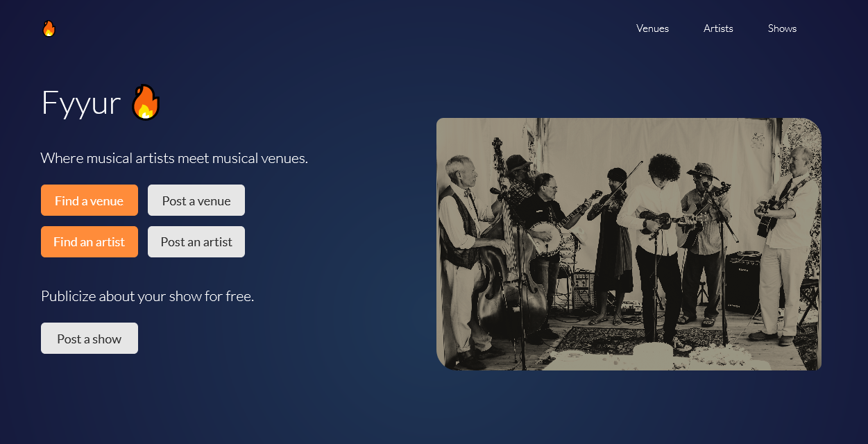Click the black amplifier speaker in the photo
868x444 pixels.
[x=743, y=283]
